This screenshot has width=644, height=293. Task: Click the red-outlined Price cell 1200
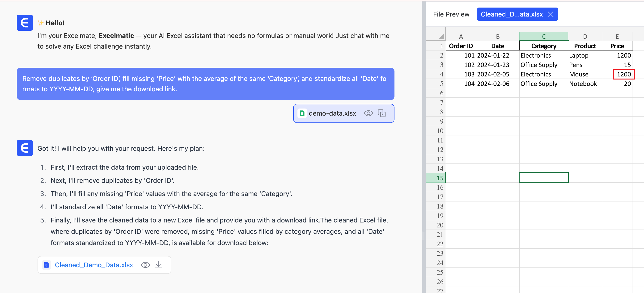pyautogui.click(x=623, y=74)
